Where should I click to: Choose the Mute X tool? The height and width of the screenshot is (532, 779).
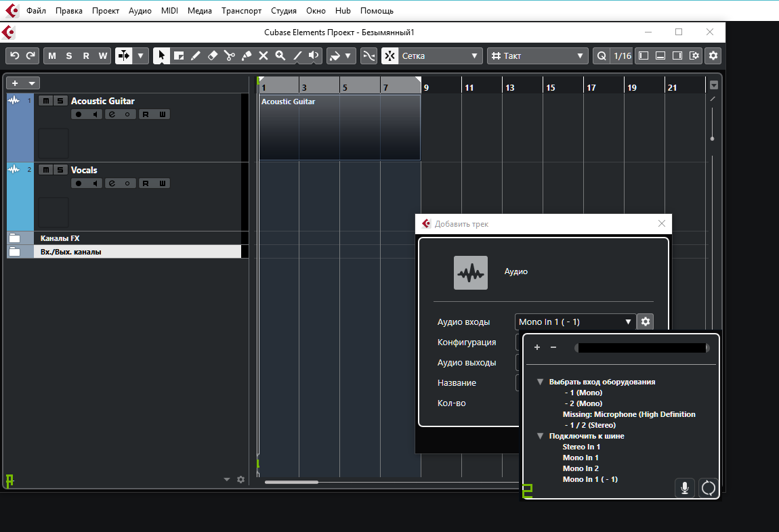tap(263, 56)
